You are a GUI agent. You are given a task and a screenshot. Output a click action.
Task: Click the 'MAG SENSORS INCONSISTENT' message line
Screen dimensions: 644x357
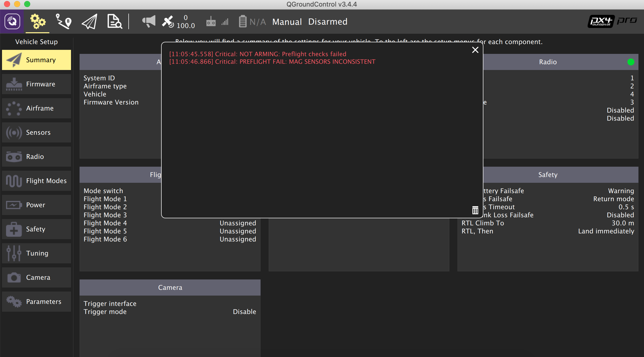272,62
